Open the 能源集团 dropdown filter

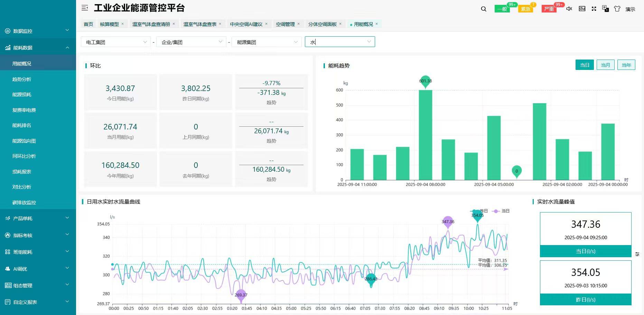266,42
